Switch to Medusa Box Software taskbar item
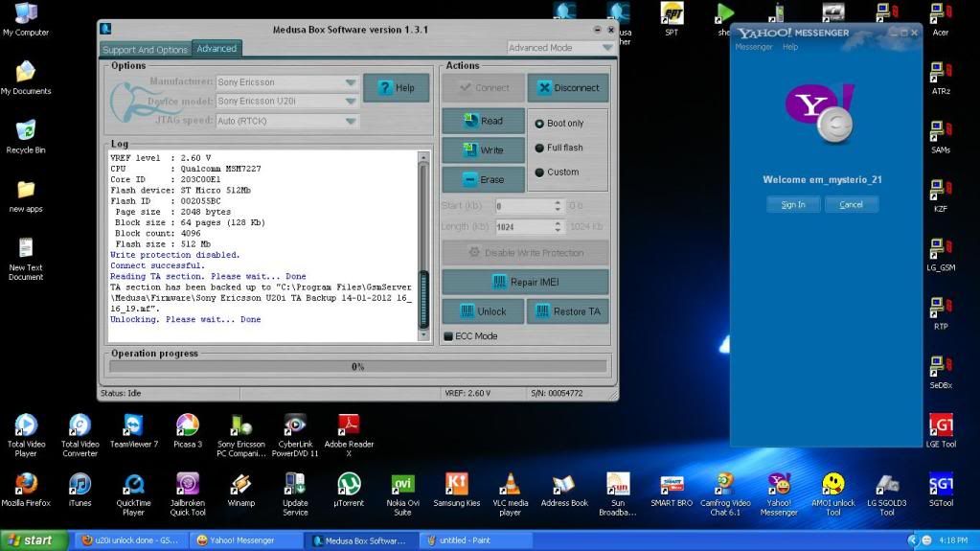The image size is (980, 551). [x=360, y=540]
